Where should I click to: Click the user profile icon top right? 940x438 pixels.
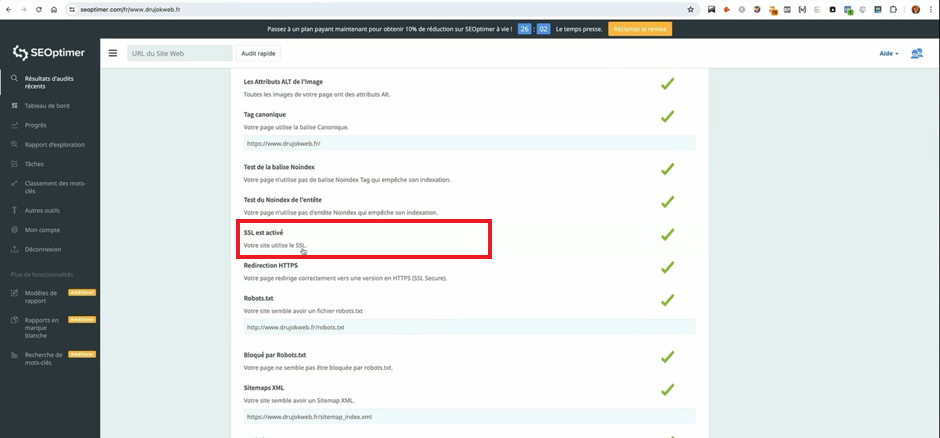tap(917, 53)
